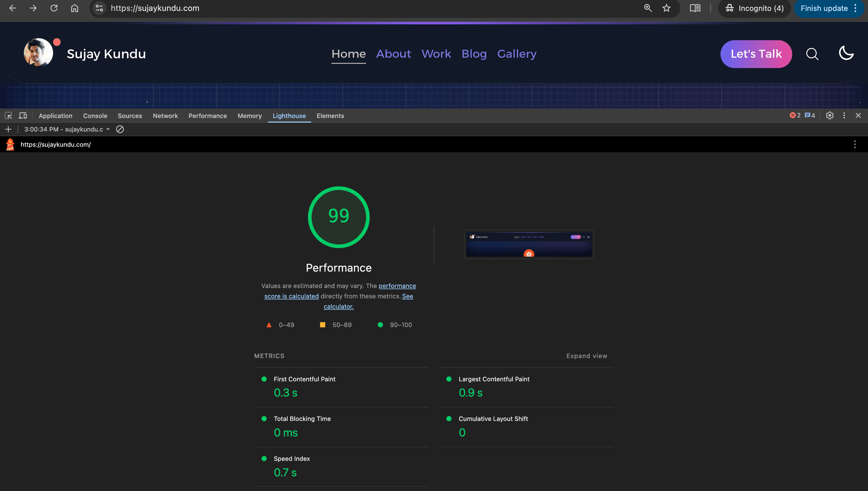Click the performance score 99 gauge
The image size is (868, 491).
(339, 217)
